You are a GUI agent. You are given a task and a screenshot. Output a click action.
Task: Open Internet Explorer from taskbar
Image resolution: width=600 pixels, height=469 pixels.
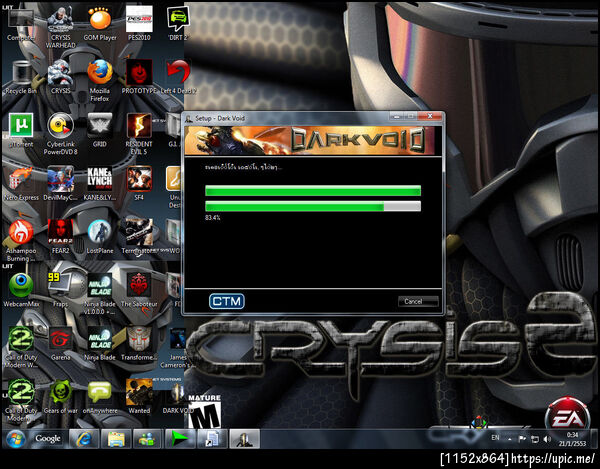pyautogui.click(x=84, y=438)
